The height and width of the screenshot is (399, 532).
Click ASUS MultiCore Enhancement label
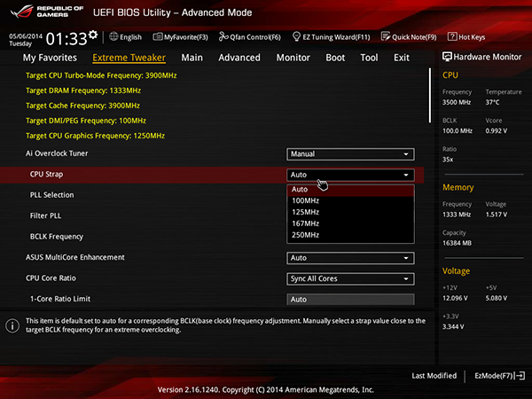click(75, 257)
